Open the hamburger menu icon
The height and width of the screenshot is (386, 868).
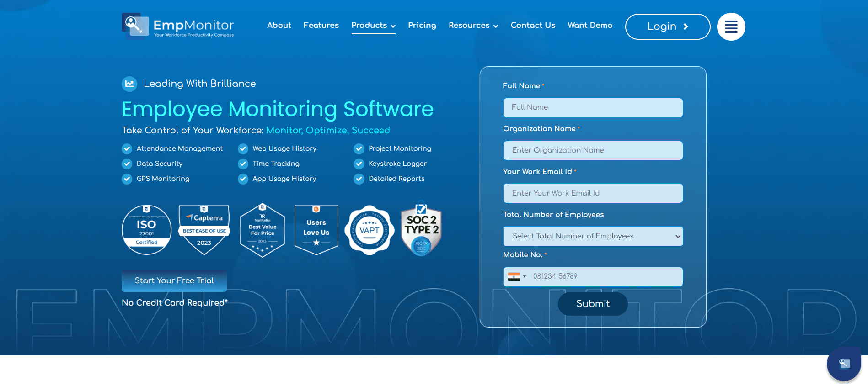pyautogui.click(x=731, y=26)
